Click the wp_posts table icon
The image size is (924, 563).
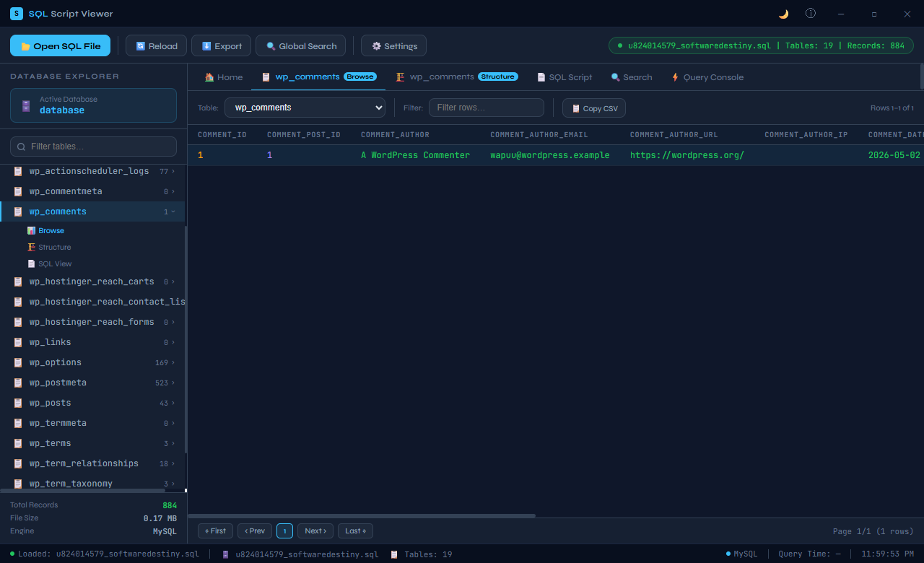click(x=18, y=403)
